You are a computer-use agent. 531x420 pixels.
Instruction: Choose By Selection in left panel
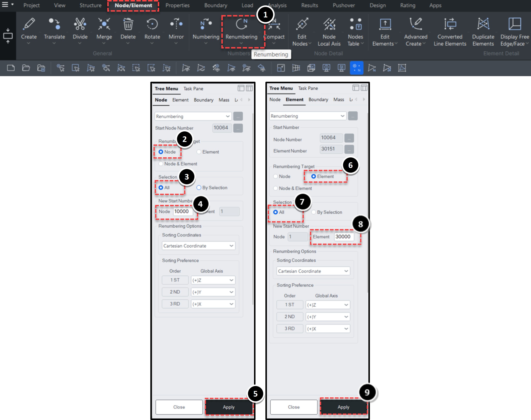(212, 188)
